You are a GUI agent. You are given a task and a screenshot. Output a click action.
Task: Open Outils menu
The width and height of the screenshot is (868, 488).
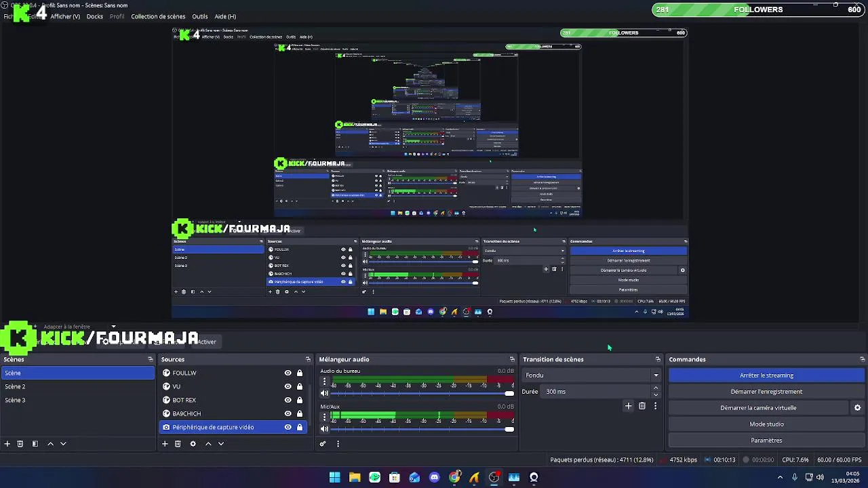(x=200, y=16)
